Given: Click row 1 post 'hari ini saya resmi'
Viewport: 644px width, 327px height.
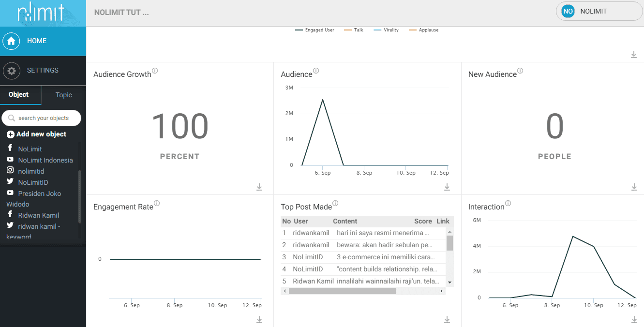Looking at the screenshot, I should pos(383,233).
